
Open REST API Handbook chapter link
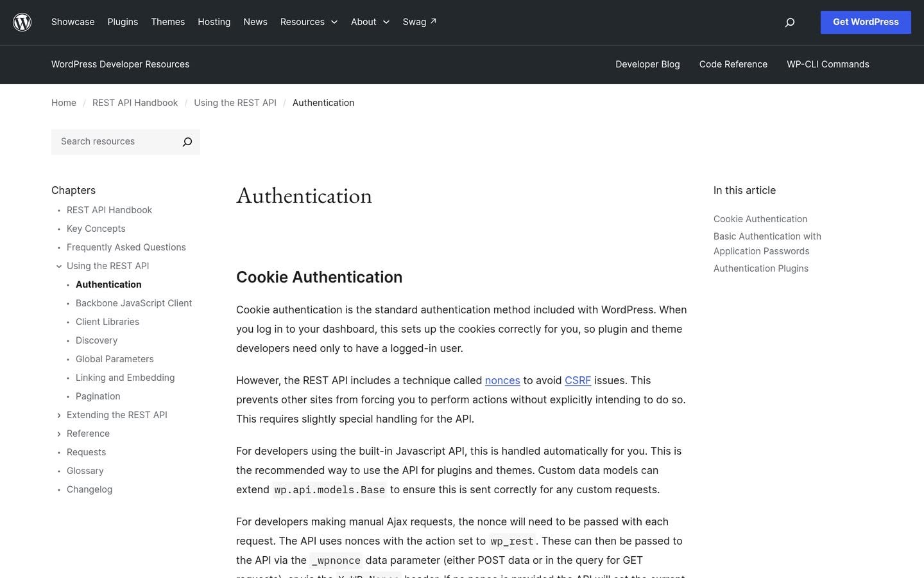point(110,210)
